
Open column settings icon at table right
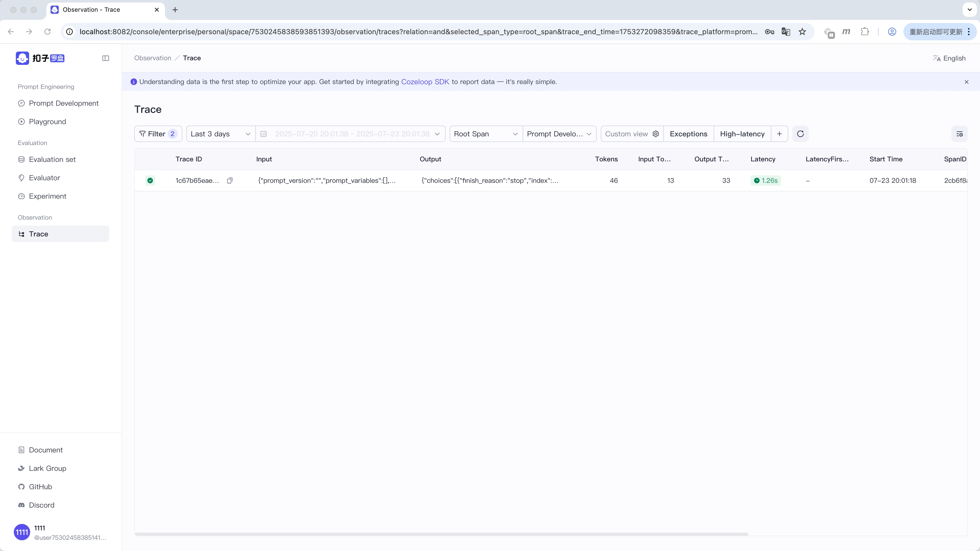(x=959, y=134)
